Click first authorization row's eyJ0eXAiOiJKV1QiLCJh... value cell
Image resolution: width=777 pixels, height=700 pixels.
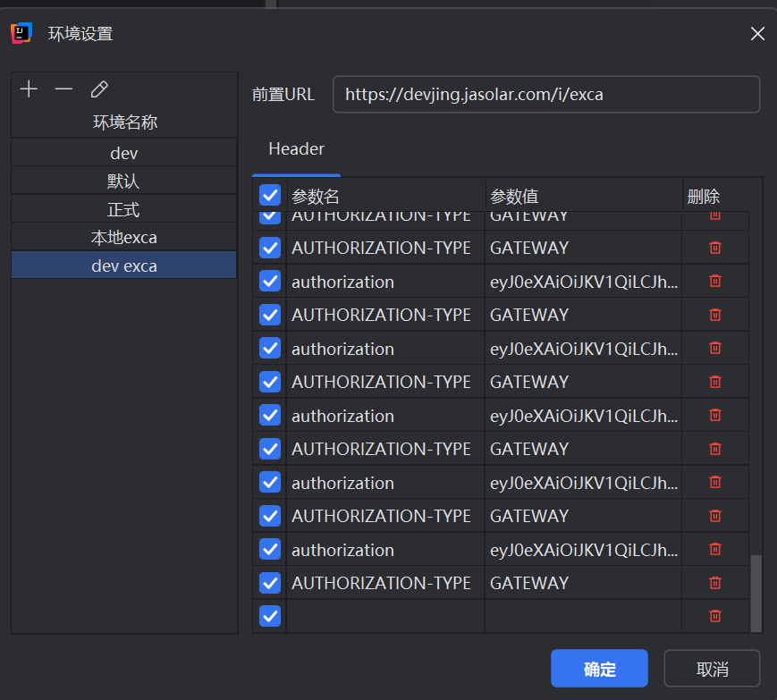click(583, 282)
